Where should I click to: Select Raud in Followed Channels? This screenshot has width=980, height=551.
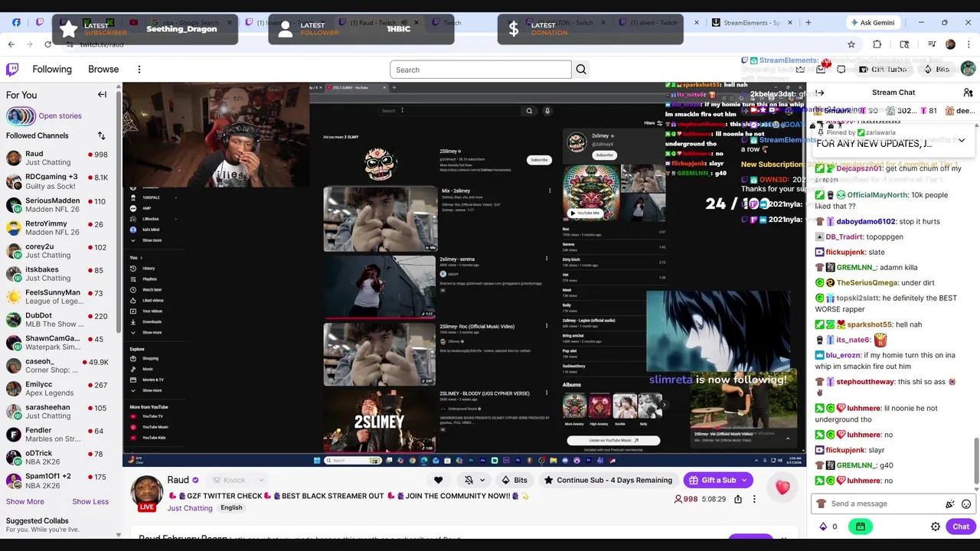(58, 158)
